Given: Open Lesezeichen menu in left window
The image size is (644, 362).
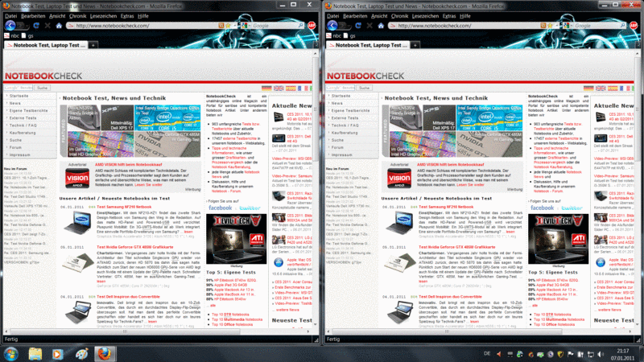Looking at the screenshot, I should coord(103,16).
